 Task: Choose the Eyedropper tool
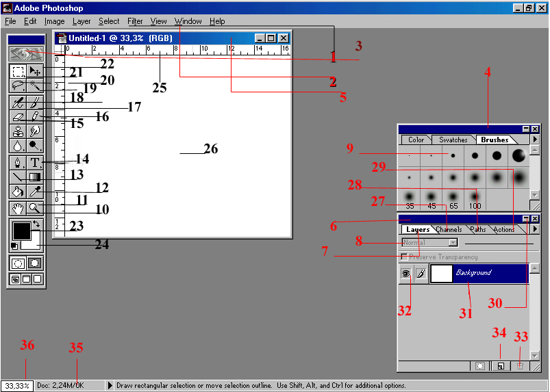click(x=35, y=192)
